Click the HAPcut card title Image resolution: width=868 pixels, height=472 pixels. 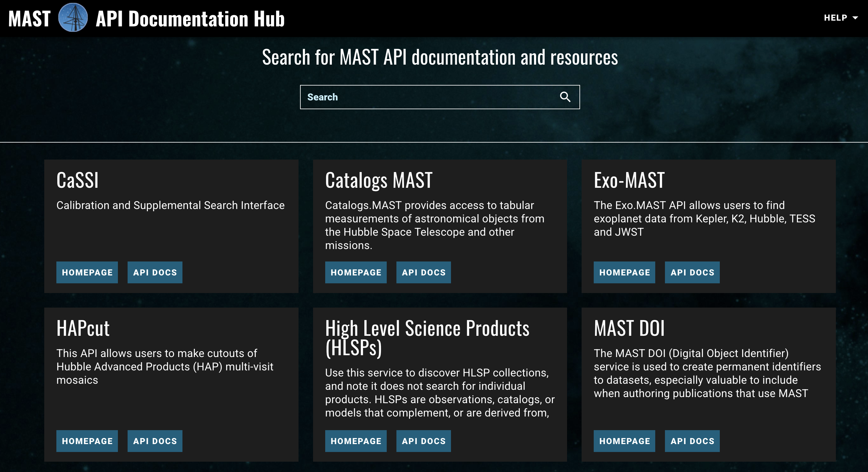[x=83, y=328]
